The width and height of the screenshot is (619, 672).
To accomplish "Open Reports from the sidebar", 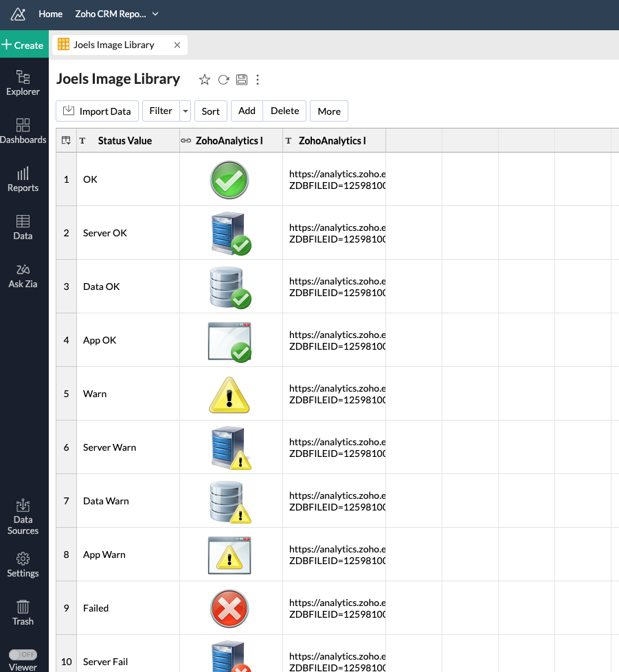I will [23, 179].
